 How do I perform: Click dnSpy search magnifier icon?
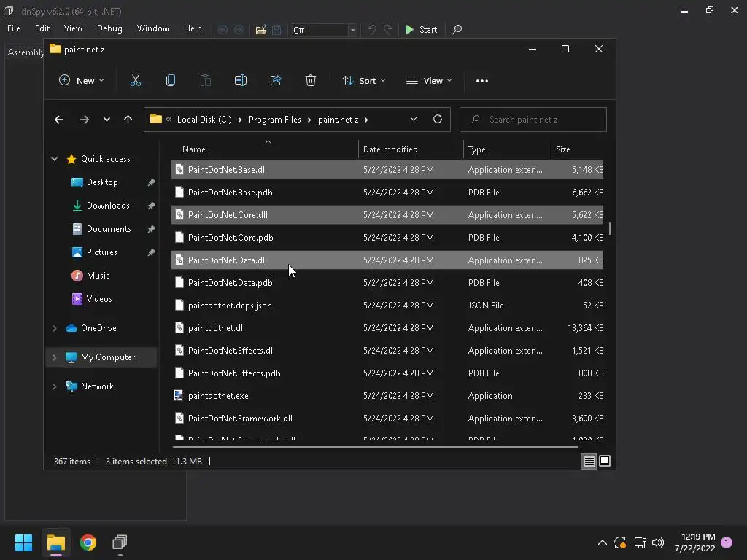click(x=457, y=29)
